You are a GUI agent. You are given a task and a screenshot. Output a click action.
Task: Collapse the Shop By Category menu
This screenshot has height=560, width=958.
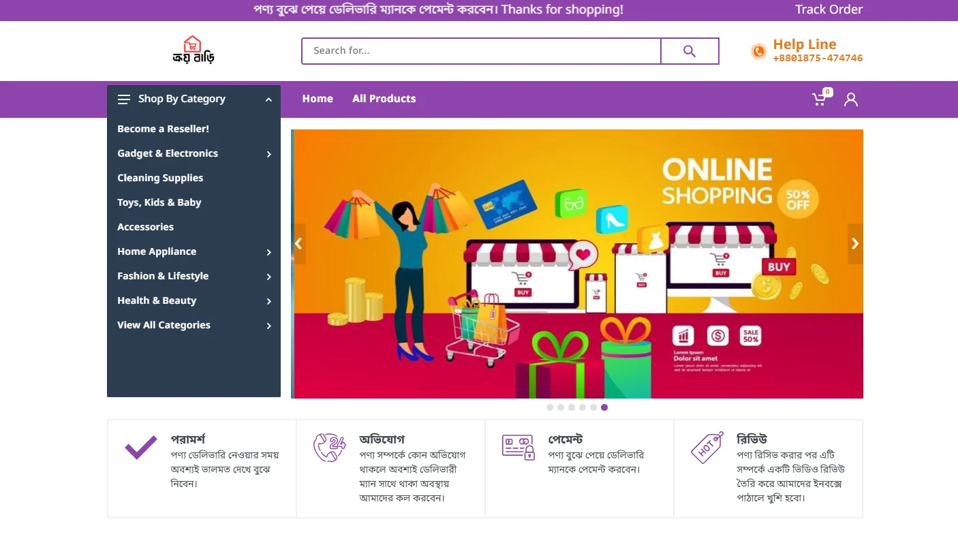tap(268, 99)
